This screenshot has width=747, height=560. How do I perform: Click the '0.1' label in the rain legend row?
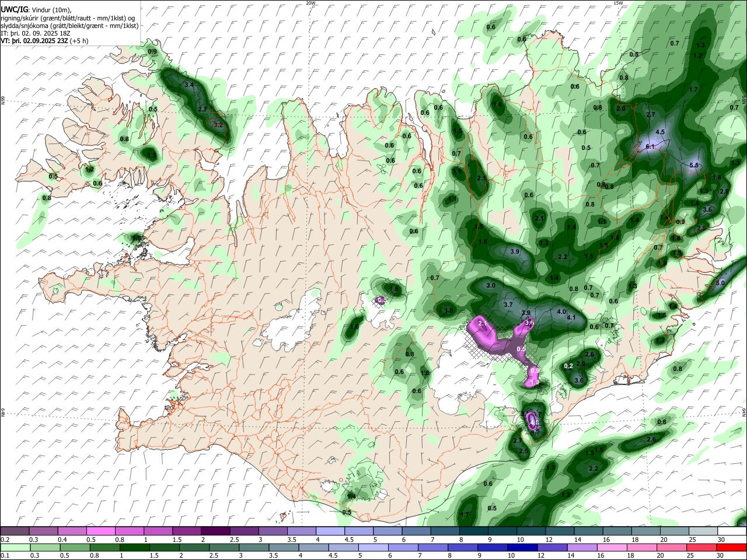click(5, 556)
